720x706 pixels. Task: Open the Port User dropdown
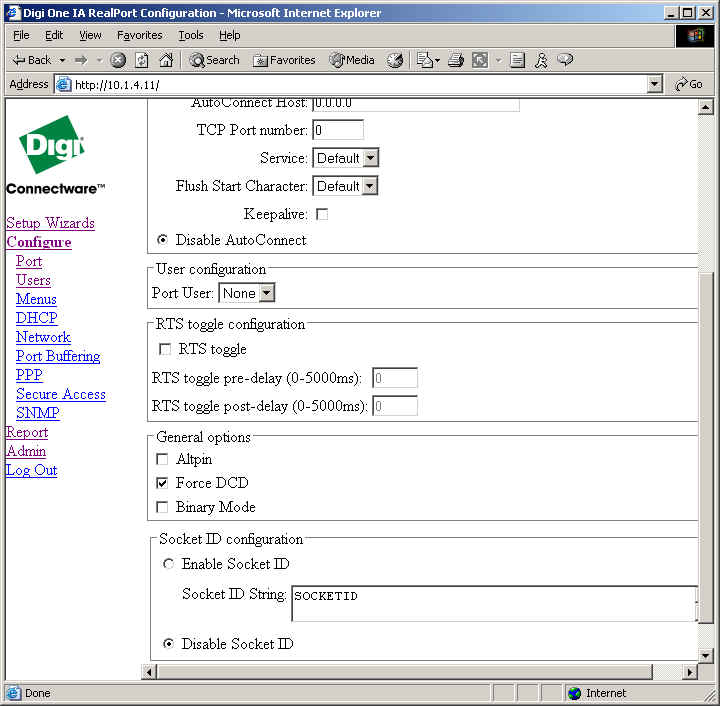pyautogui.click(x=246, y=293)
